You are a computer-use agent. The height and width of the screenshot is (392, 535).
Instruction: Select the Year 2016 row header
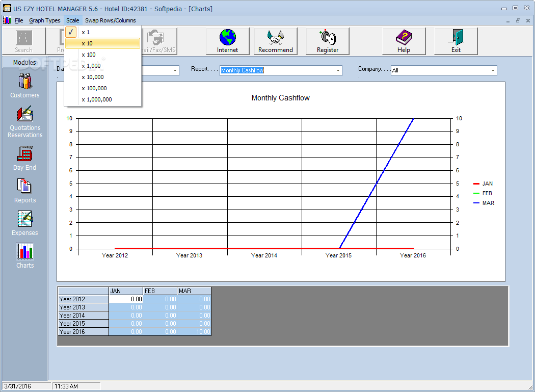point(83,332)
